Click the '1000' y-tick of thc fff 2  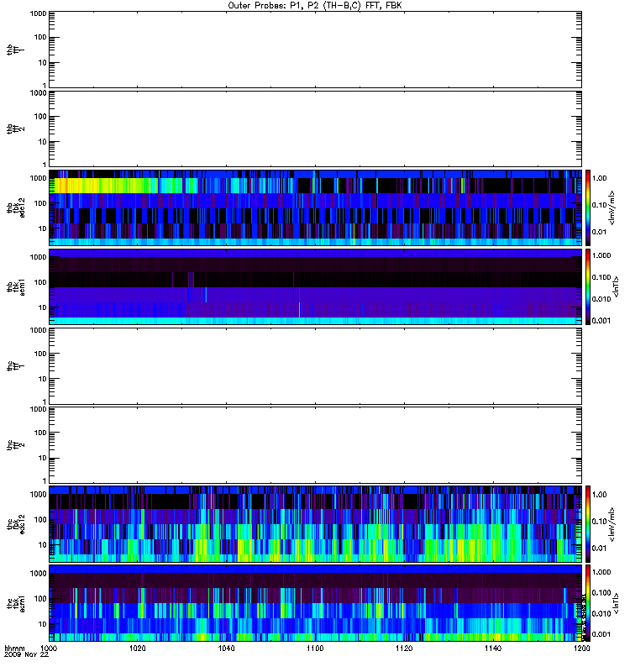tap(38, 409)
